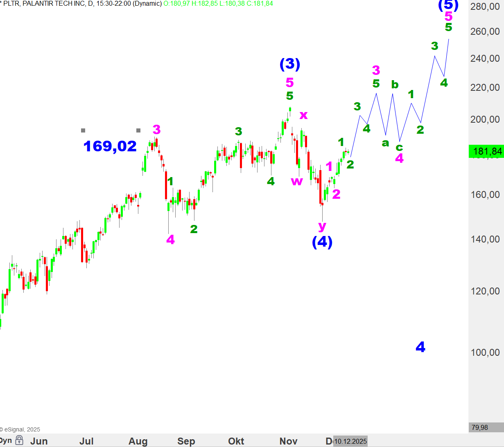Click the 200,00 level on price scale
The image size is (504, 447).
pos(485,119)
